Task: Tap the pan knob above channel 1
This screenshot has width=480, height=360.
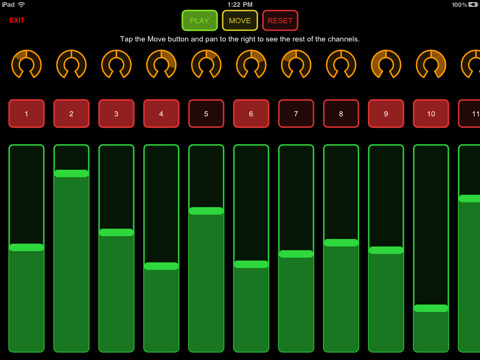Action: pyautogui.click(x=26, y=64)
